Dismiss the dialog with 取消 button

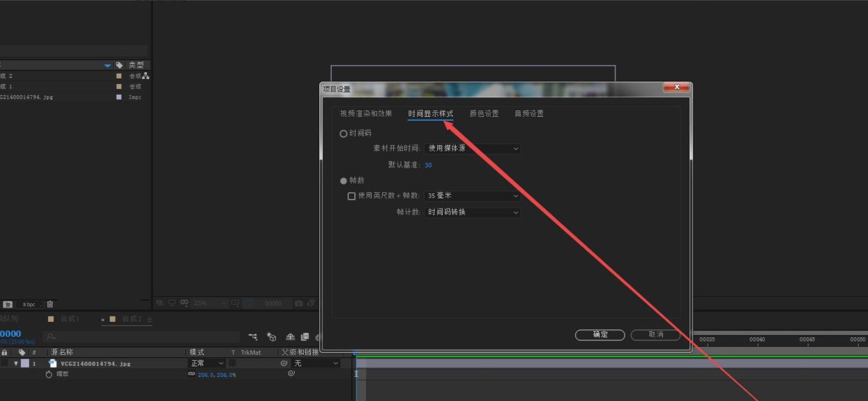pyautogui.click(x=655, y=334)
